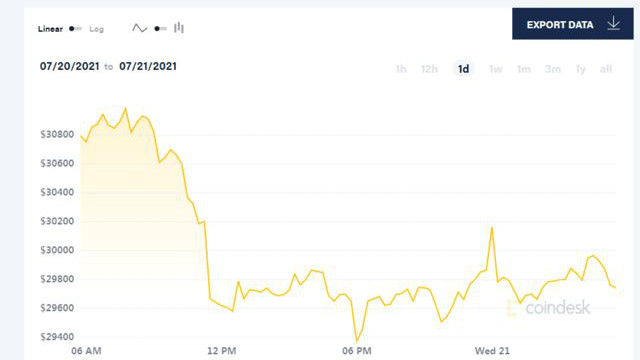Click the download arrow icon
Viewport: 640px width, 360px height.
pyautogui.click(x=613, y=24)
